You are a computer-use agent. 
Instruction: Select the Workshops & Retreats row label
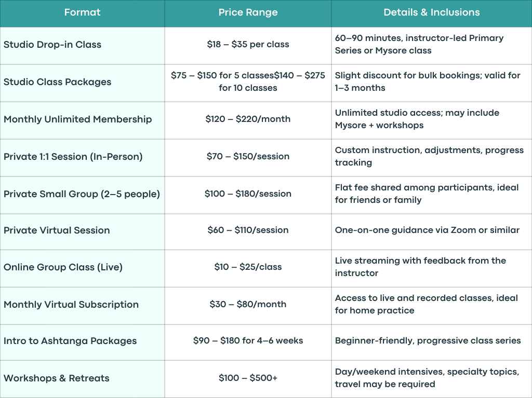[x=56, y=378]
